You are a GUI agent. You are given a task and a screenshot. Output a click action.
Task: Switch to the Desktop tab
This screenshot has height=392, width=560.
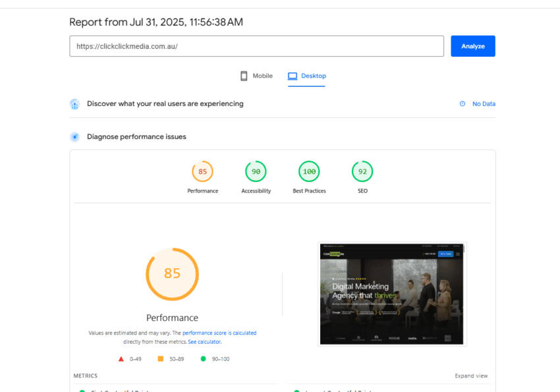tap(306, 76)
